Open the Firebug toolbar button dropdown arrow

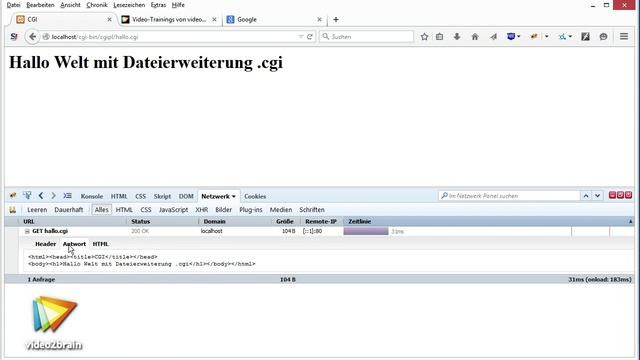[547, 37]
